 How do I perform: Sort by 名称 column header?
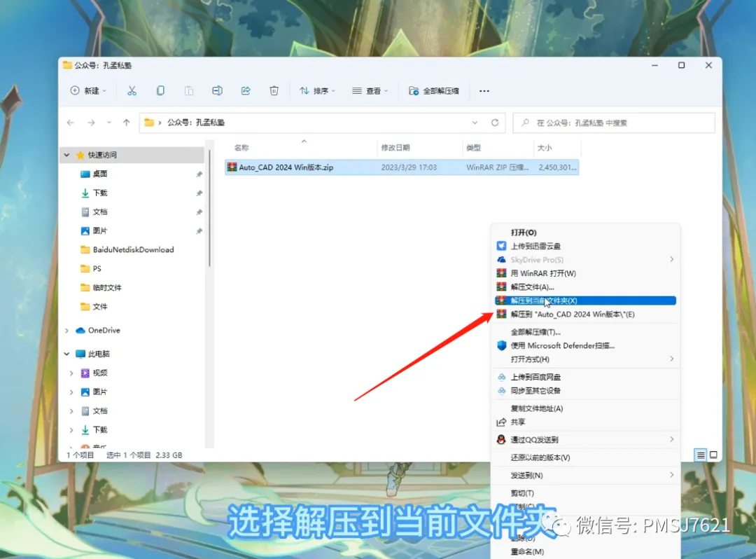click(x=241, y=148)
